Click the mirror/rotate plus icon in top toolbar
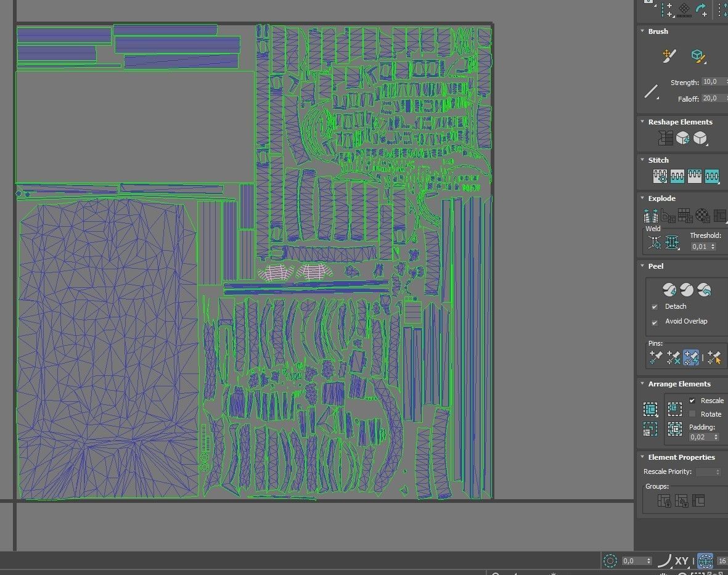The width and height of the screenshot is (728, 575). coord(701,9)
